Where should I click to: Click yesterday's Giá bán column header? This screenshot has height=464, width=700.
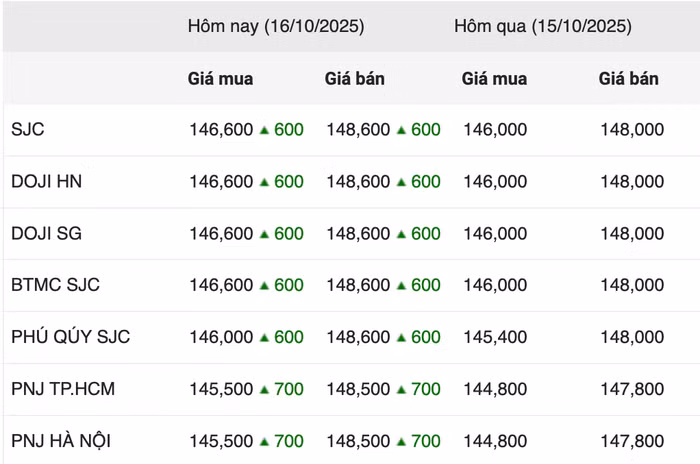click(628, 78)
